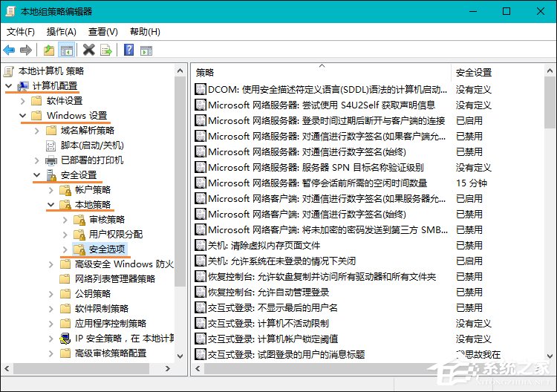Toggle the Show/Hide action pane icon

(x=146, y=50)
